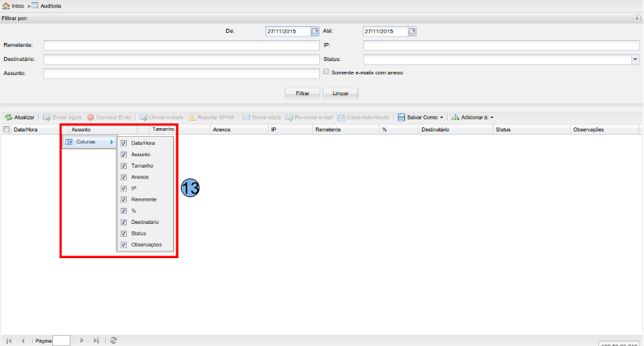Toggle the Observações column checkbox
Screen dimensions: 644x346
pos(123,245)
